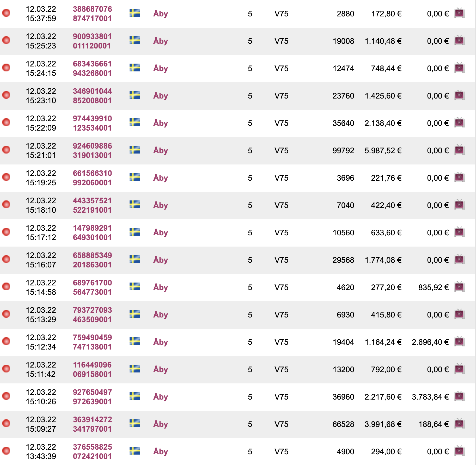Open ticket number 363914272 341797001
476x465 pixels.
(x=92, y=424)
